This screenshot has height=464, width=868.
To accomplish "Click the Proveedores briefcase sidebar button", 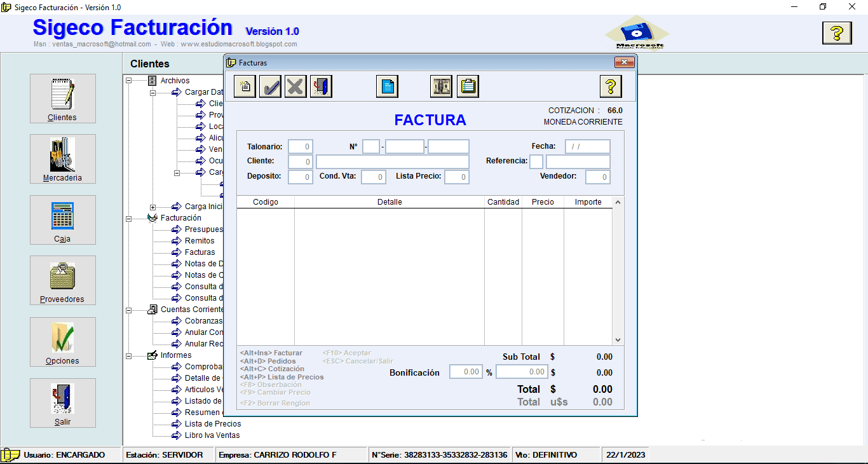I will 63,280.
